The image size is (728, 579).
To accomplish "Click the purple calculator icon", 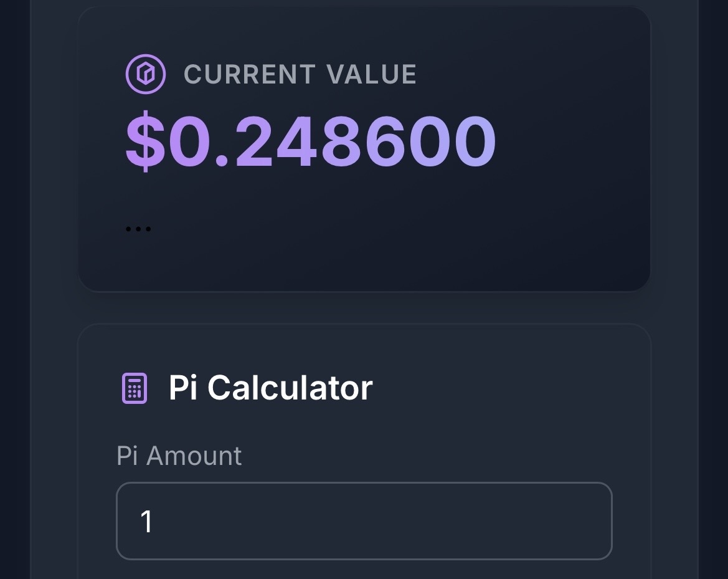I will pyautogui.click(x=134, y=388).
